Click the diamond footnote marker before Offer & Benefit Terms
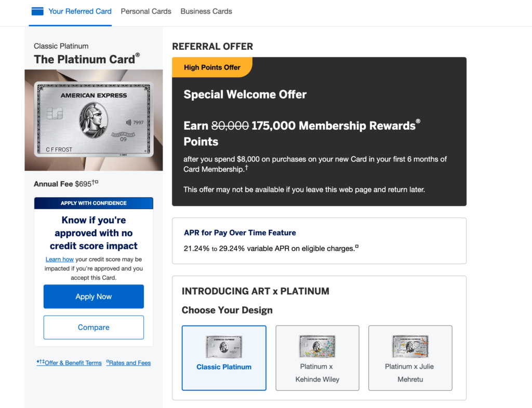 point(37,362)
